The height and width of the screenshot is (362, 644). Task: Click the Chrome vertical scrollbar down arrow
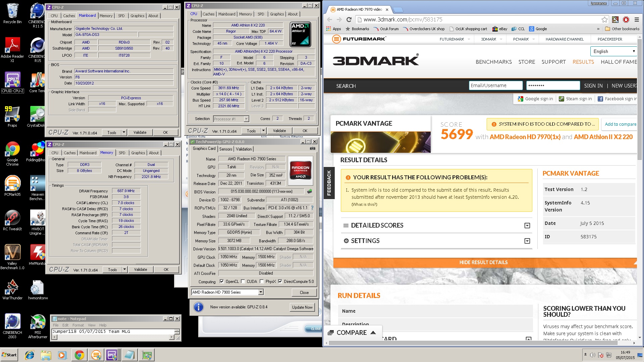[x=639, y=338]
